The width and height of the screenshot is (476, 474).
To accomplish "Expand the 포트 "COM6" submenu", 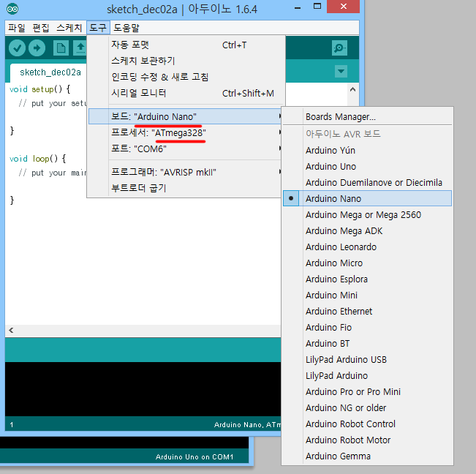I will click(184, 148).
